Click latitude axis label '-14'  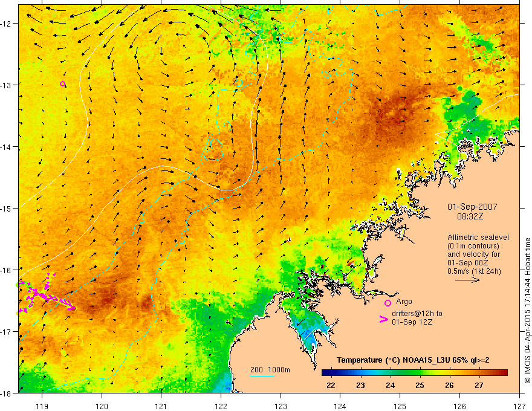pos(7,147)
